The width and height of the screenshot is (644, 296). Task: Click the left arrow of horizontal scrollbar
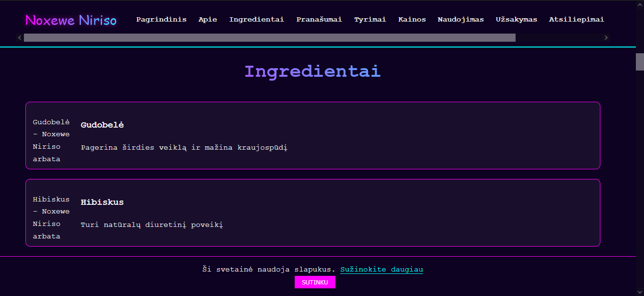20,37
